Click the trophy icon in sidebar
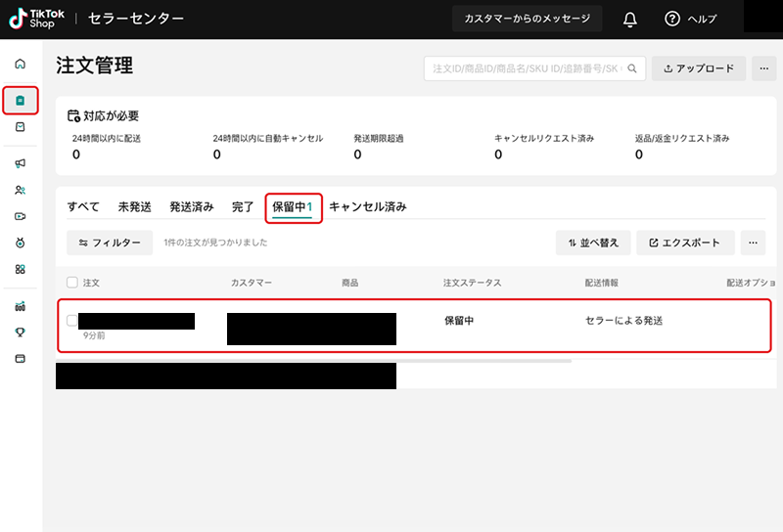Image resolution: width=783 pixels, height=532 pixels. pos(21,332)
